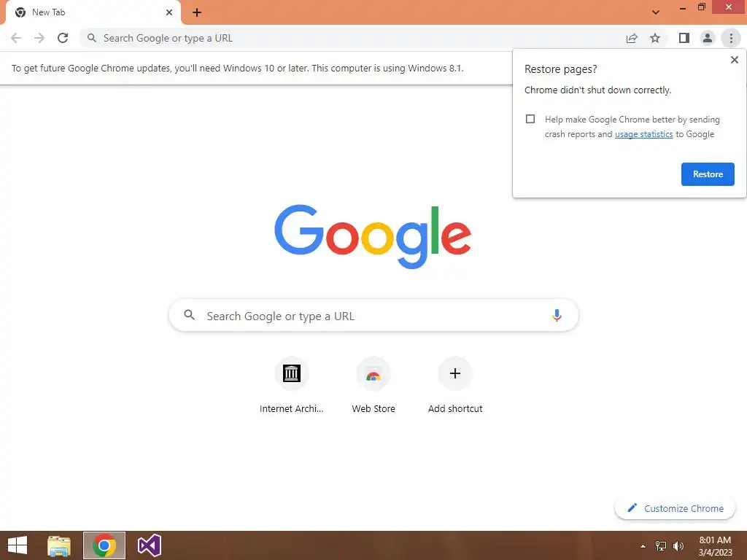This screenshot has width=747, height=560.
Task: Restore down the Chrome window
Action: [x=702, y=7]
